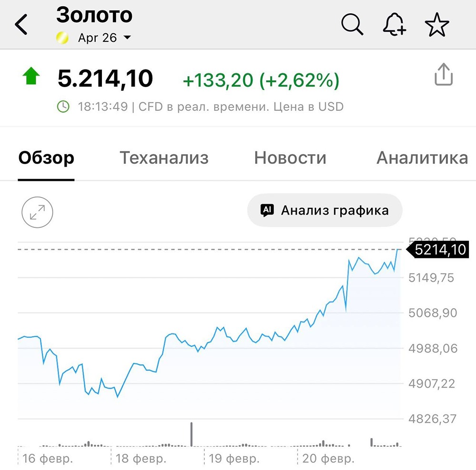Run Анализ графика

(x=325, y=210)
